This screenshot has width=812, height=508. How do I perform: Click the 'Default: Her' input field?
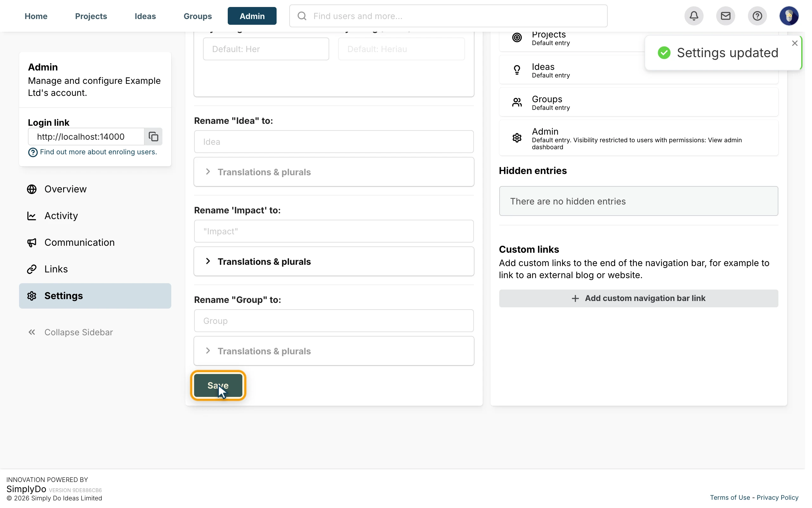click(266, 49)
